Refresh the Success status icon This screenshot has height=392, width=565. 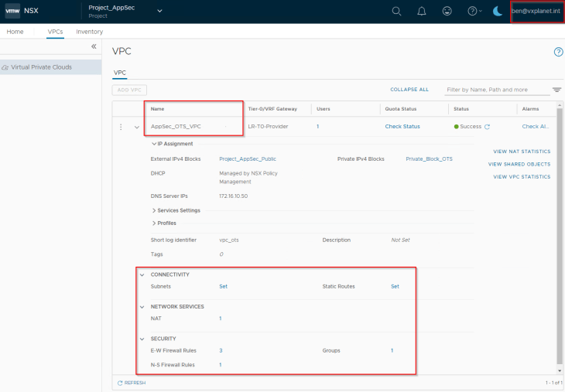tap(487, 127)
